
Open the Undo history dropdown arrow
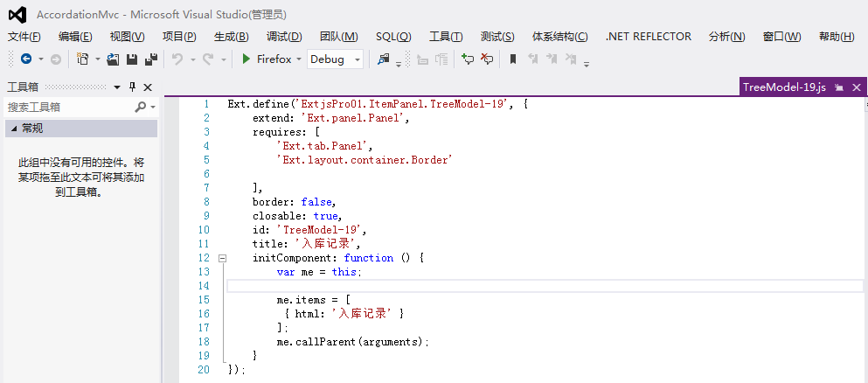coord(192,59)
